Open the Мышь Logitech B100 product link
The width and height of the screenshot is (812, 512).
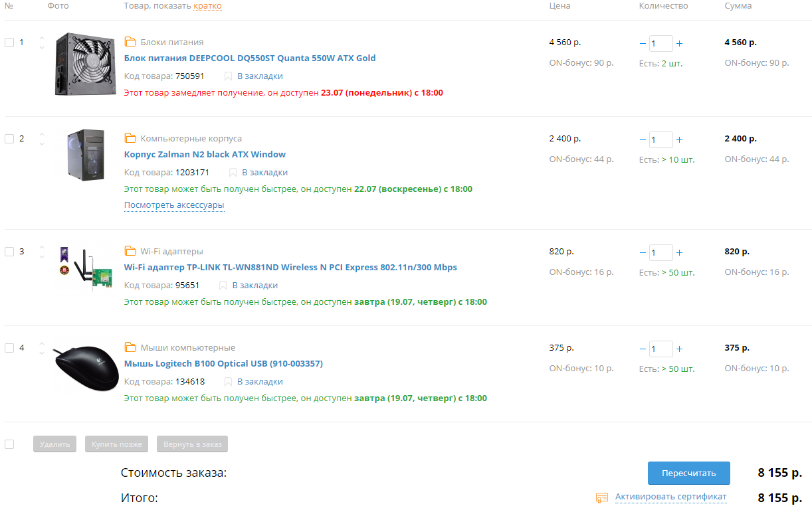[223, 363]
